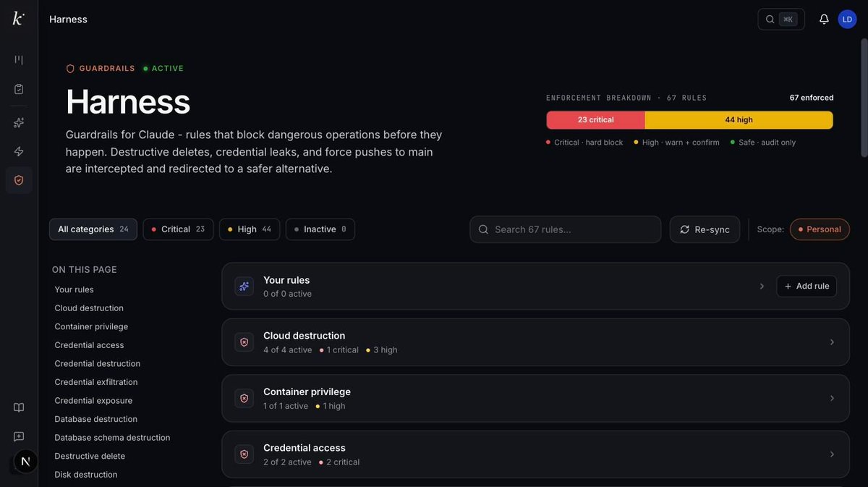
Task: Open the feedback chat sidebar icon
Action: [x=19, y=436]
